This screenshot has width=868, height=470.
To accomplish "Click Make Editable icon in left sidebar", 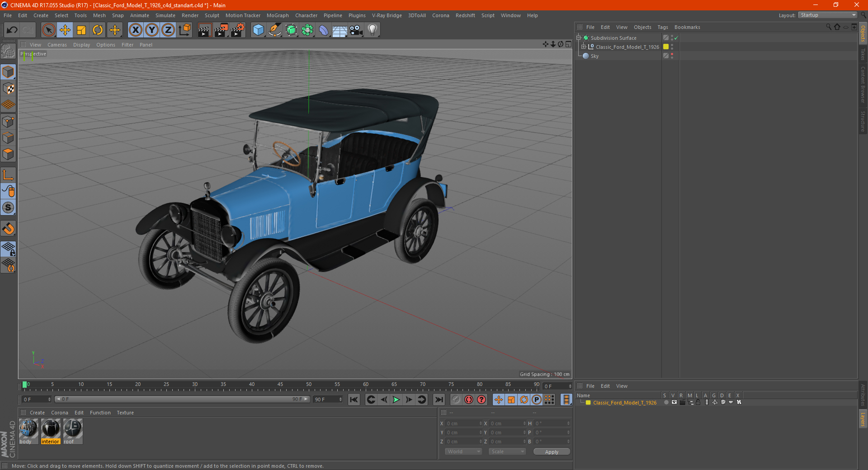I will tap(8, 52).
